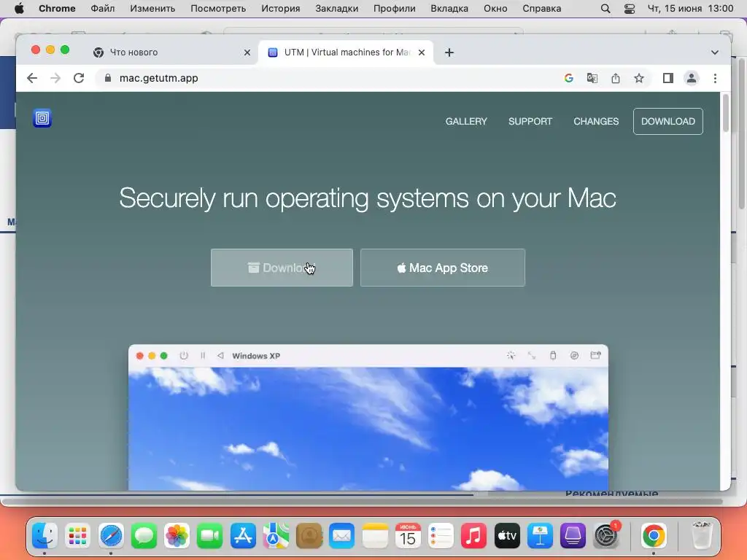Open Control Center in the menu bar
Screen dimensions: 747x560
630,9
